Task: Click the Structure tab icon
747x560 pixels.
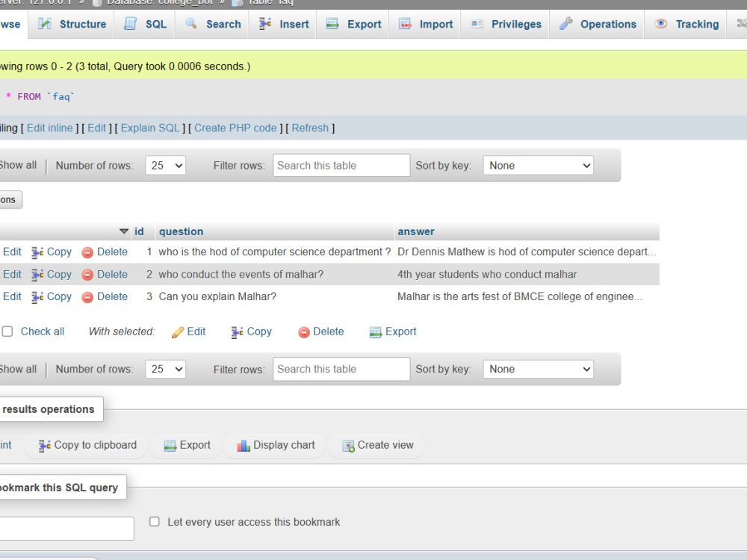Action: (44, 23)
